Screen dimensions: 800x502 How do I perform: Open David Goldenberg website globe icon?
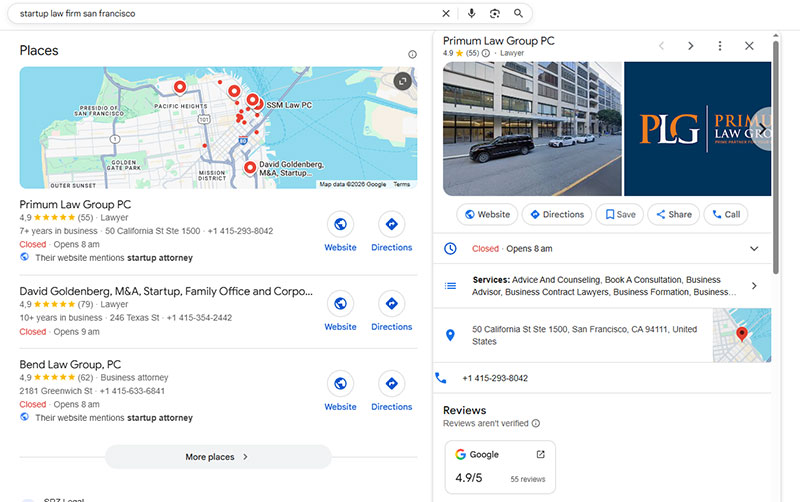[x=340, y=304]
